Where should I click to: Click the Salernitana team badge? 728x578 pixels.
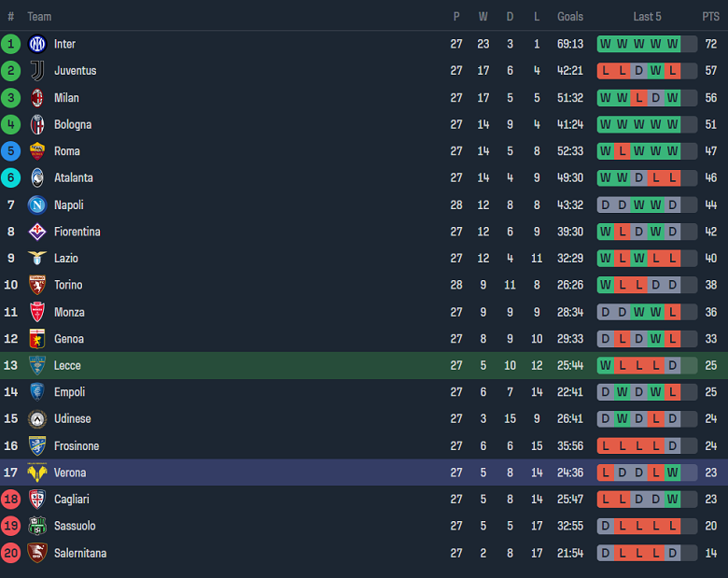[37, 553]
